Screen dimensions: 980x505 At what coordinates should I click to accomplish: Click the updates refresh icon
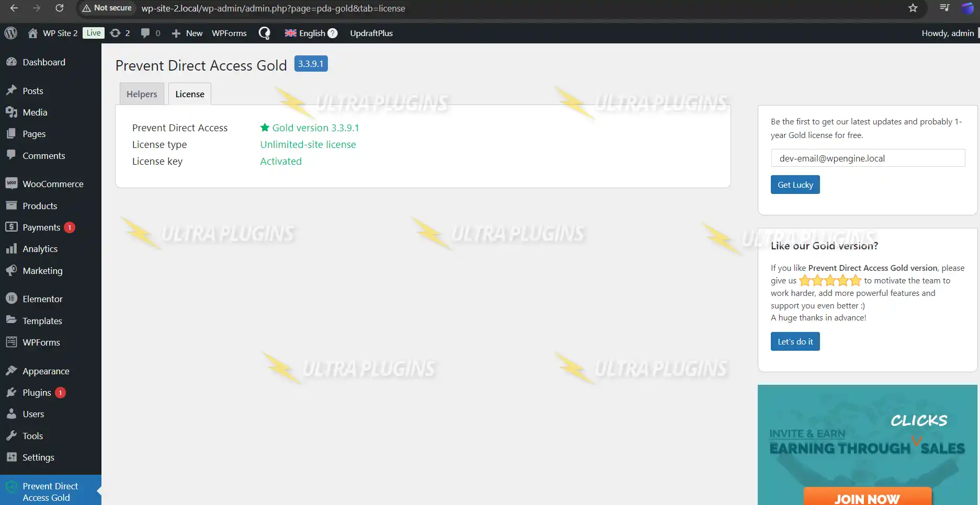[x=116, y=33]
